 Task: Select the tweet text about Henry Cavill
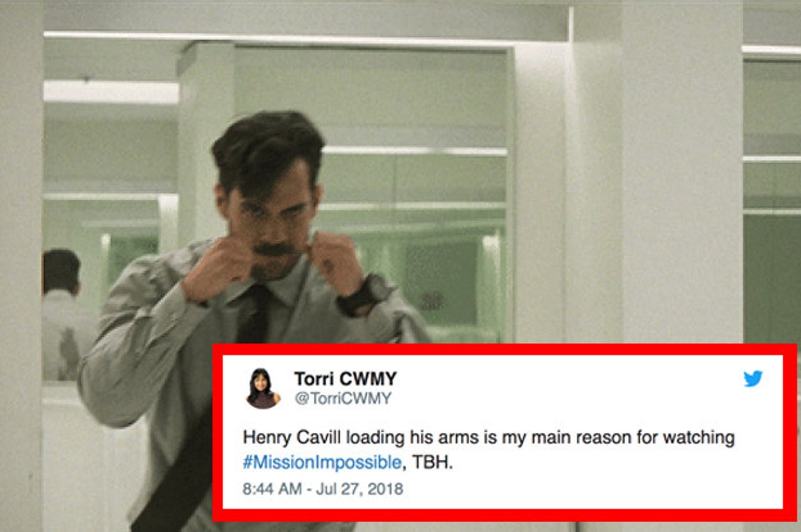[488, 450]
